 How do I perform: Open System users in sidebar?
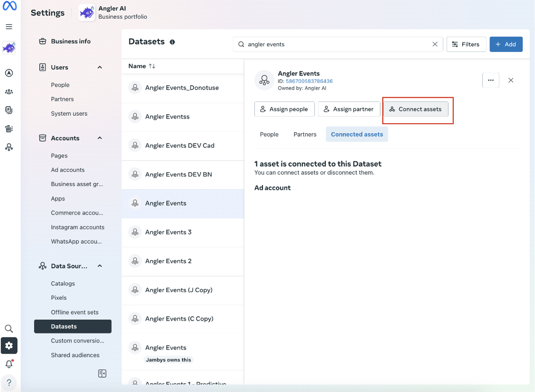pos(69,114)
